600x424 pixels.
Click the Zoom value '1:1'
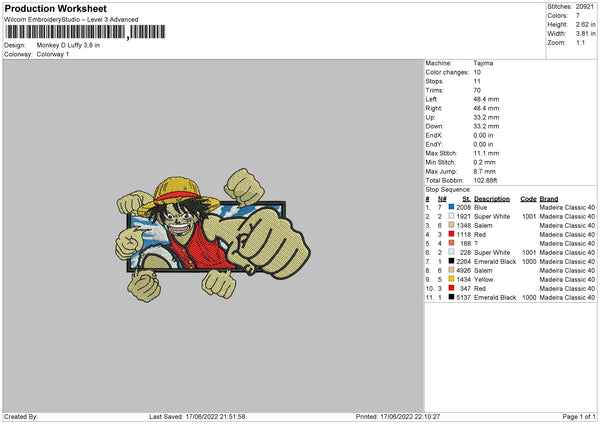click(x=580, y=42)
